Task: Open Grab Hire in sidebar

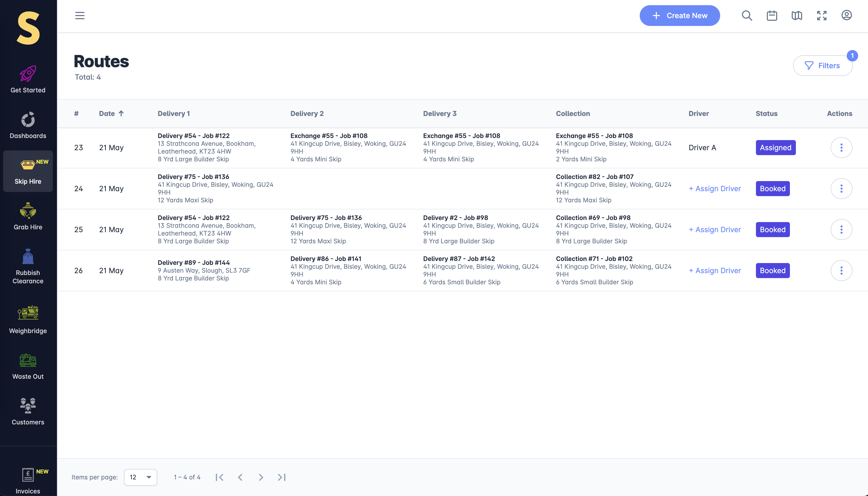Action: [28, 217]
